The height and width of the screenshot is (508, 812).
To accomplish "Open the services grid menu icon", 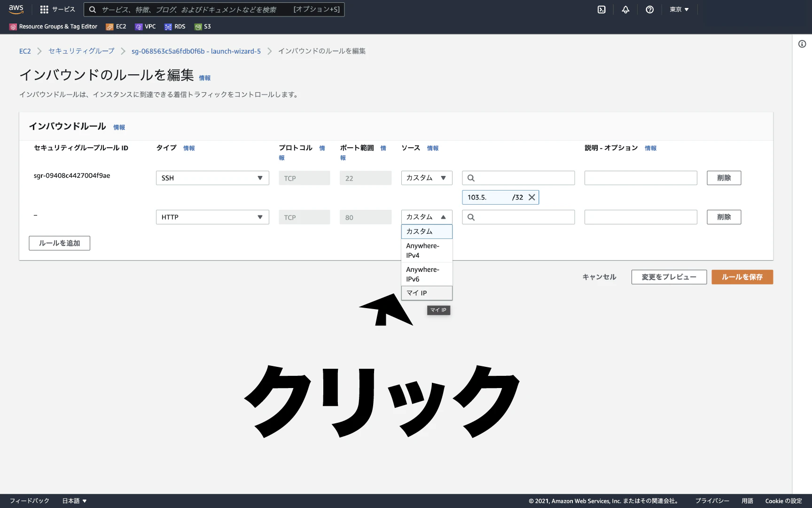I will click(44, 9).
